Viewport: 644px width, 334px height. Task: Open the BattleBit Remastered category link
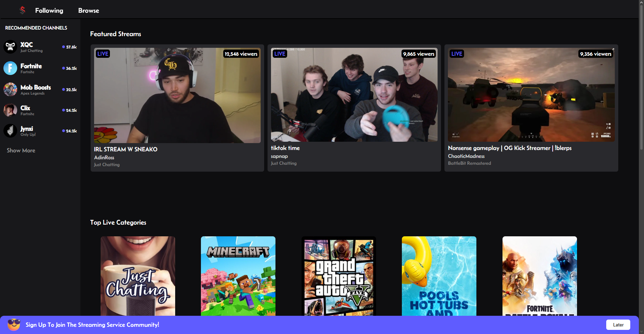pos(469,163)
